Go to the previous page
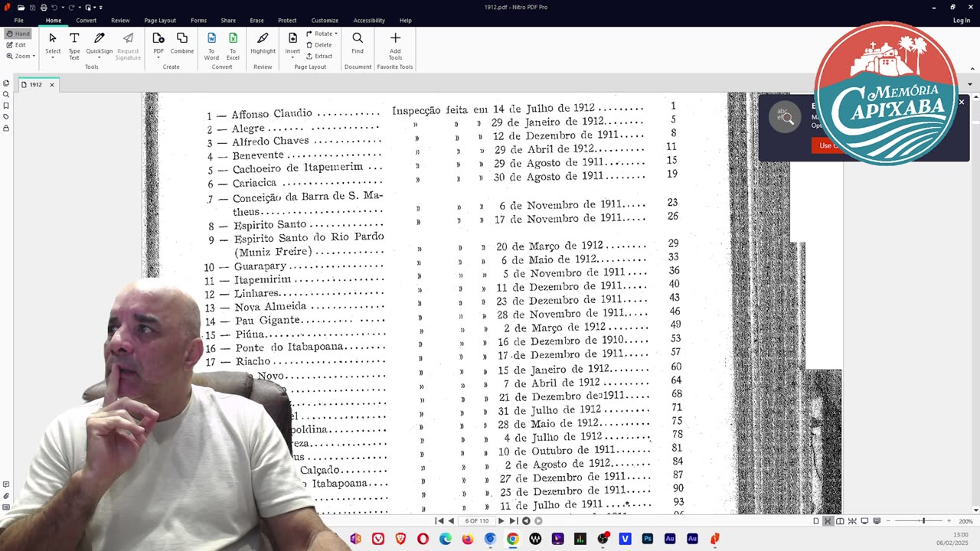This screenshot has height=551, width=980. [x=451, y=521]
